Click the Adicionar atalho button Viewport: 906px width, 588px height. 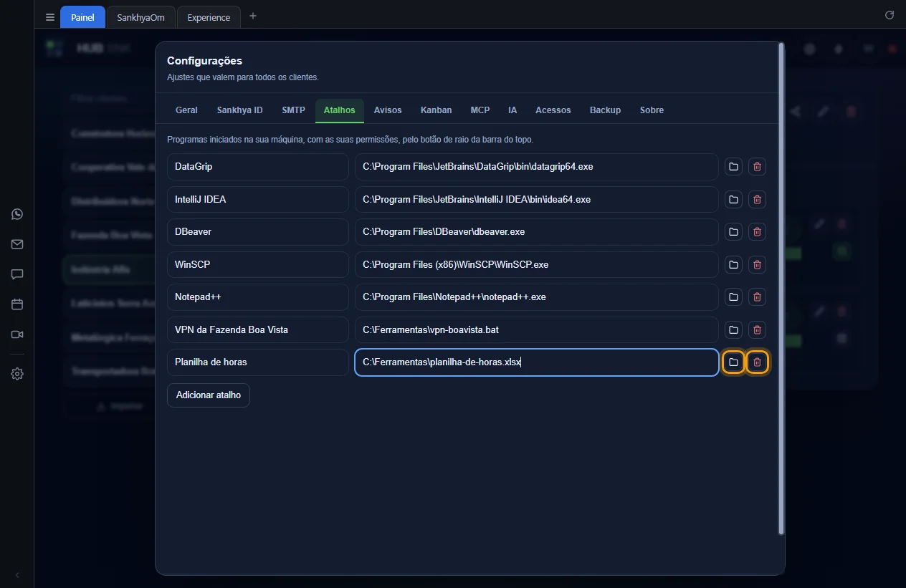point(209,395)
